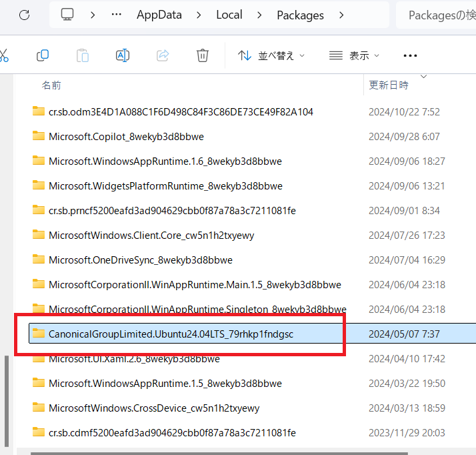Sort by the 名前 column header

(x=51, y=85)
